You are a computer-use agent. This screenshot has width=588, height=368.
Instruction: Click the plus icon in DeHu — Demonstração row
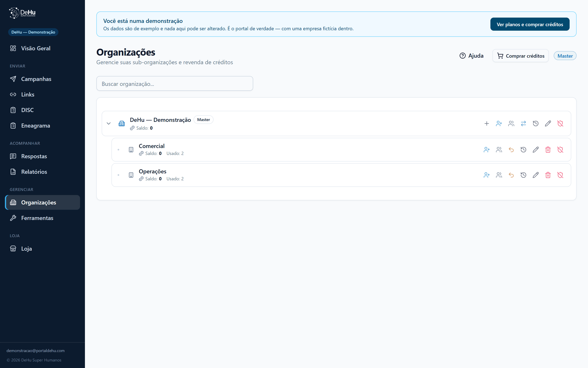(487, 124)
